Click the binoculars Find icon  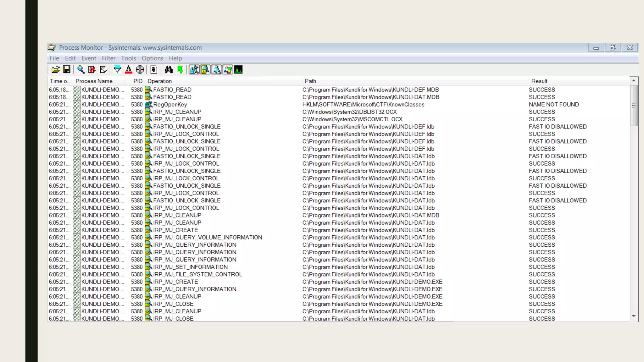tap(169, 70)
